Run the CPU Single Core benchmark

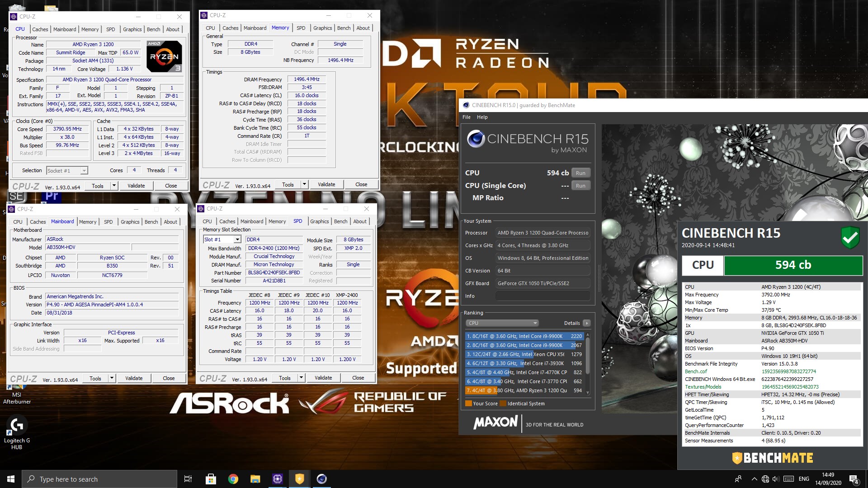pos(580,186)
